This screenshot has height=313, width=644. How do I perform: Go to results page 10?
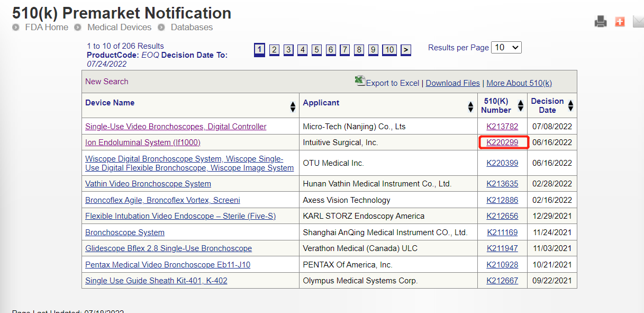coord(389,50)
